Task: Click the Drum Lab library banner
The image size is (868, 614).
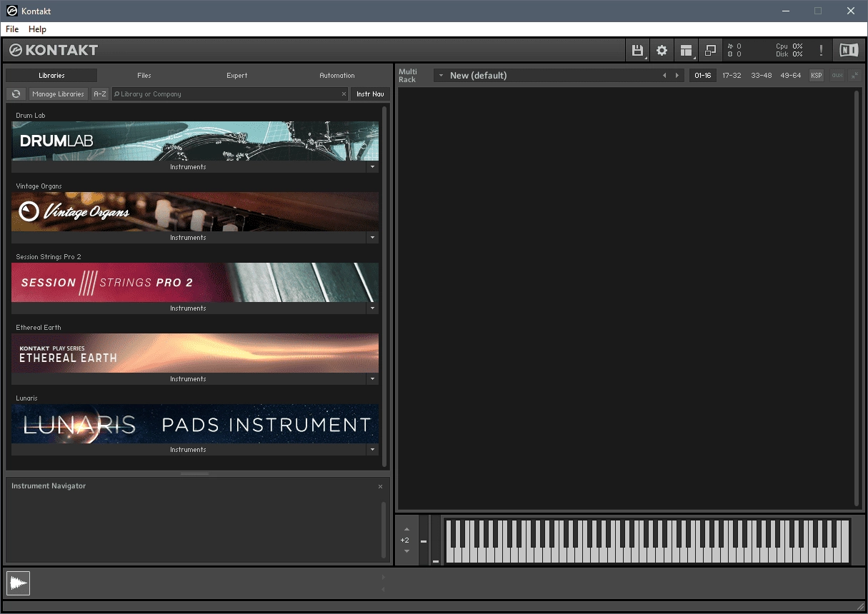Action: (195, 141)
